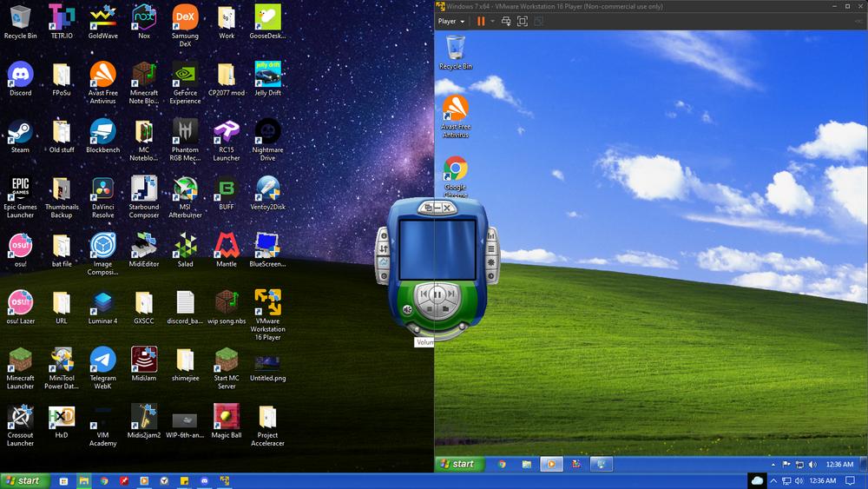Select the Discord desktop shortcut
The height and width of the screenshot is (489, 868).
tap(21, 79)
